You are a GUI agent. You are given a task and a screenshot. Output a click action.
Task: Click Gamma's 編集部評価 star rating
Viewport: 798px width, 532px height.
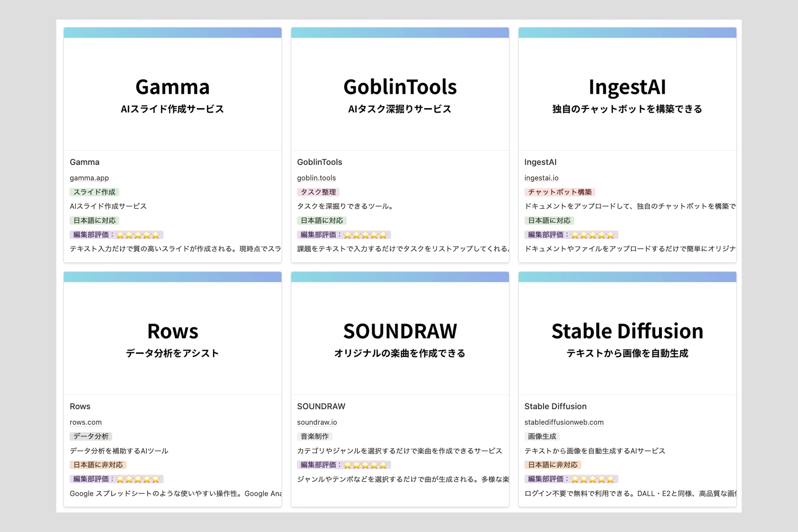pyautogui.click(x=117, y=235)
